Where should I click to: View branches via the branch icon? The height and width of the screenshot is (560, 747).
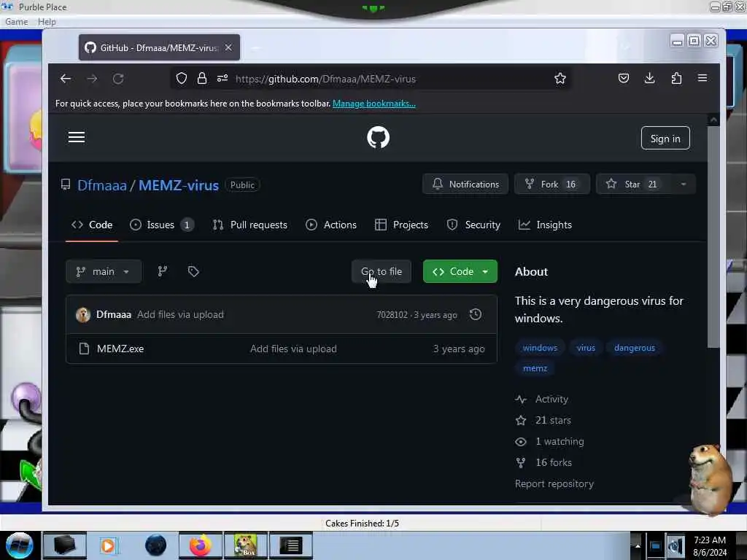163,271
